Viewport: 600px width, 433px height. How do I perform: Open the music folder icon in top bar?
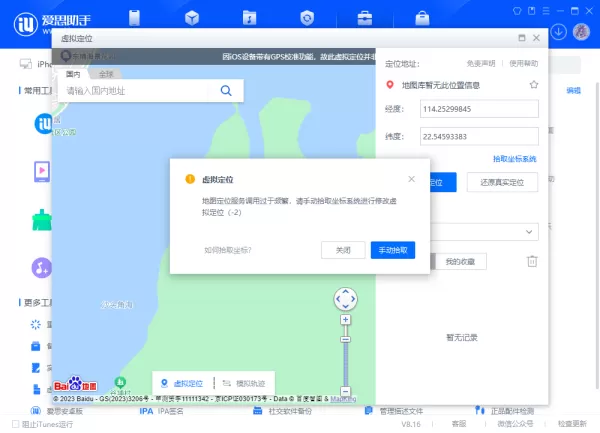click(x=249, y=18)
